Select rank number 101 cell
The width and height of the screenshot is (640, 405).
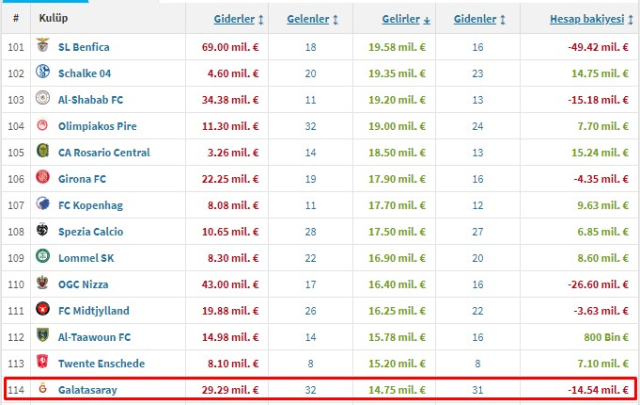click(16, 47)
